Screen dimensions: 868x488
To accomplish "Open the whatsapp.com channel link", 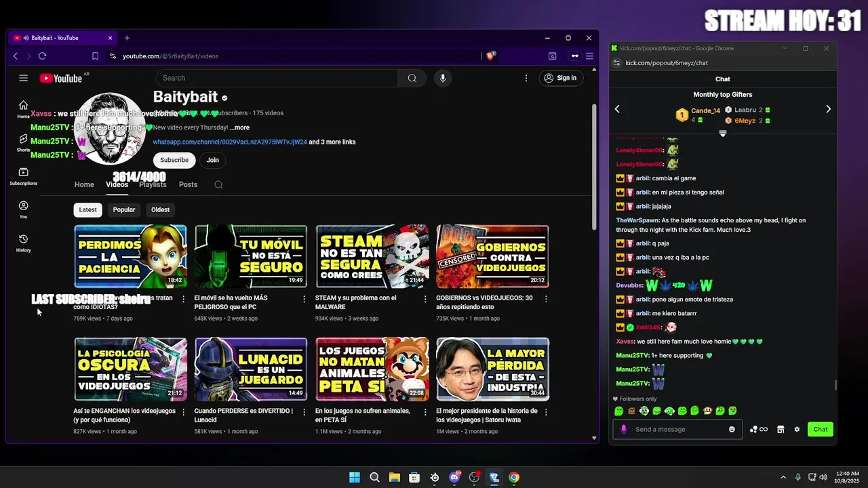I will [230, 142].
